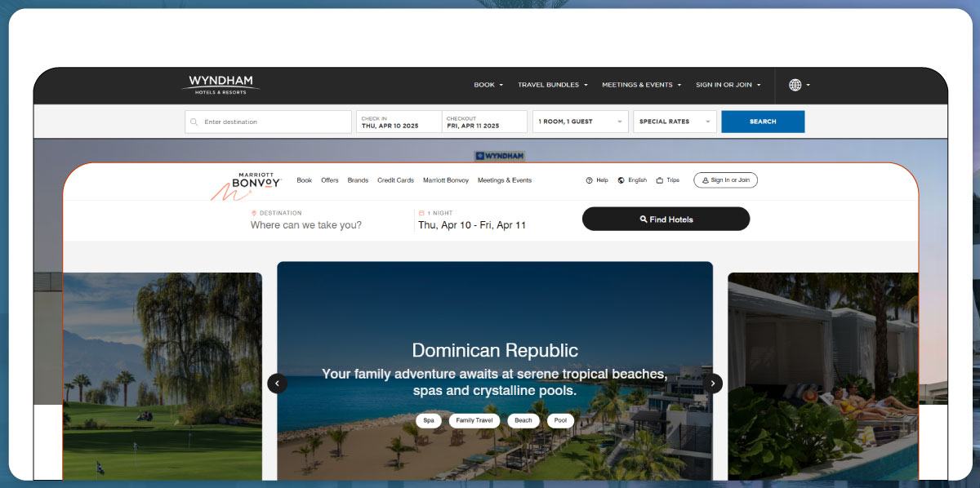Image resolution: width=980 pixels, height=488 pixels.
Task: Select the Family Travel tag chip
Action: coord(474,421)
